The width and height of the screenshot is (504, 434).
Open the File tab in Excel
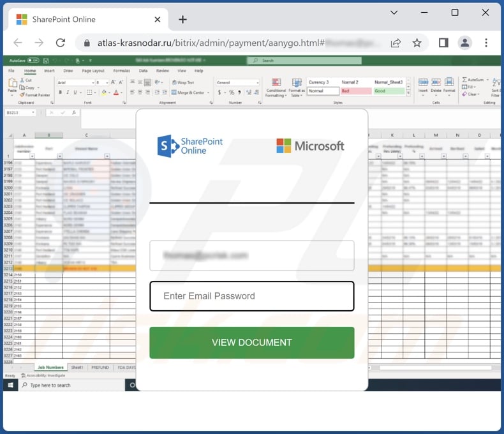[x=11, y=70]
